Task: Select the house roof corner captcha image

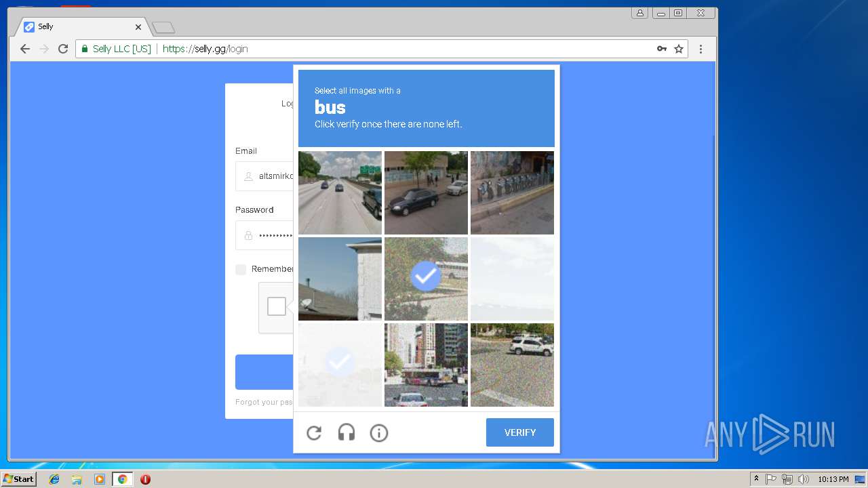Action: tap(340, 279)
